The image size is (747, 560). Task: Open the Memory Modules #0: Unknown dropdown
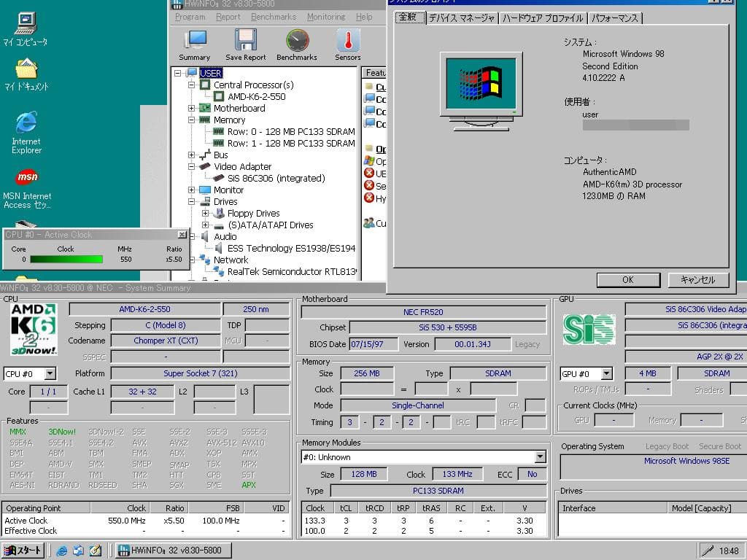tap(541, 456)
